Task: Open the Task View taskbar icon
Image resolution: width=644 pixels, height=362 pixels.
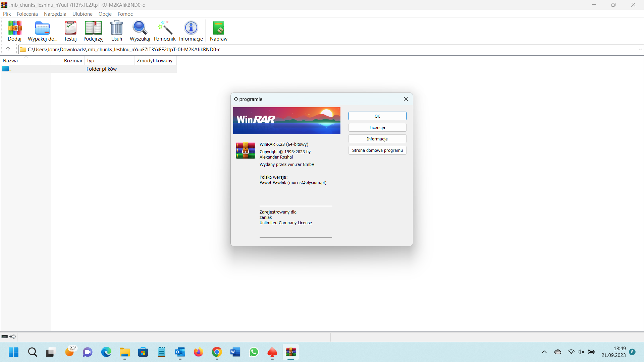Action: 50,352
